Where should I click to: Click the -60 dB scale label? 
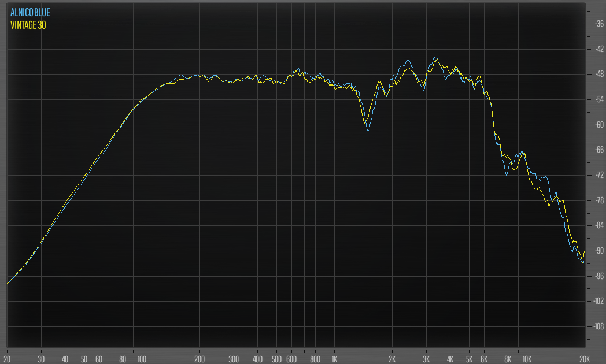pyautogui.click(x=599, y=125)
